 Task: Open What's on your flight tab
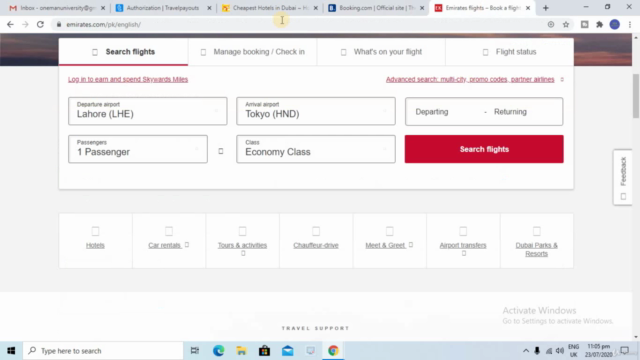click(x=381, y=52)
